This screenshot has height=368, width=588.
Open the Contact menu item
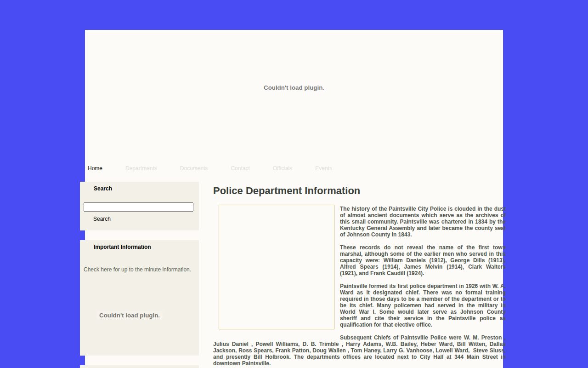(x=240, y=168)
